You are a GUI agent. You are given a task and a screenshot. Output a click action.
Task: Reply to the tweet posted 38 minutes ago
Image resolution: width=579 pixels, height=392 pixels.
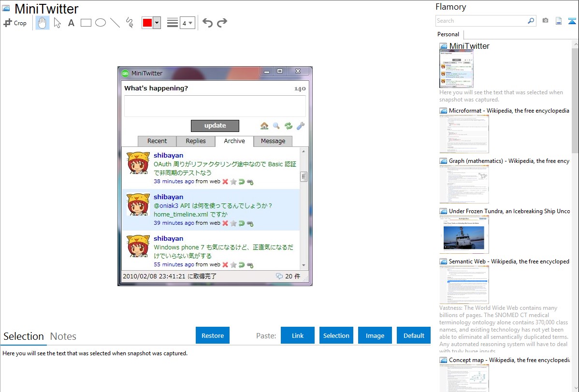click(x=242, y=181)
